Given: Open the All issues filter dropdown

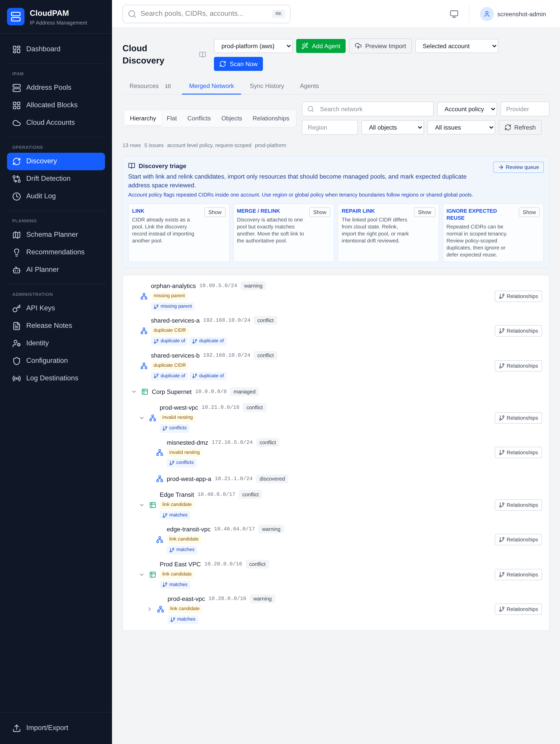Looking at the screenshot, I should pos(461,128).
